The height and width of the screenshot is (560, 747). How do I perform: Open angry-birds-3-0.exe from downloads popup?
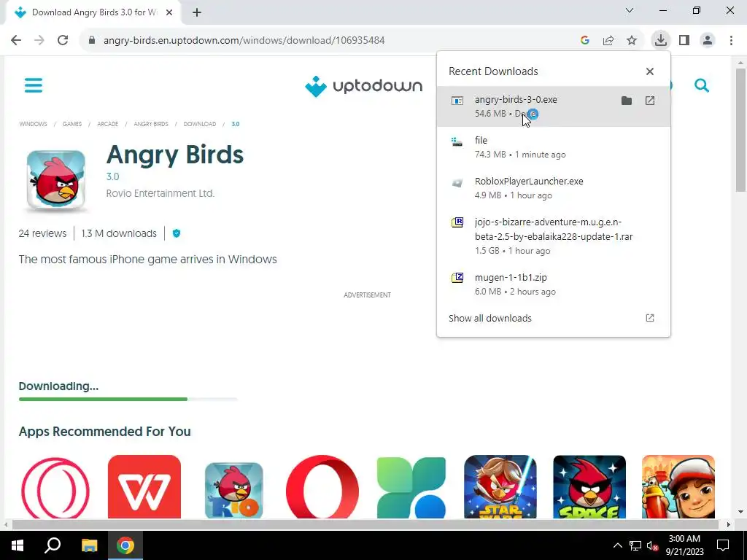point(650,101)
